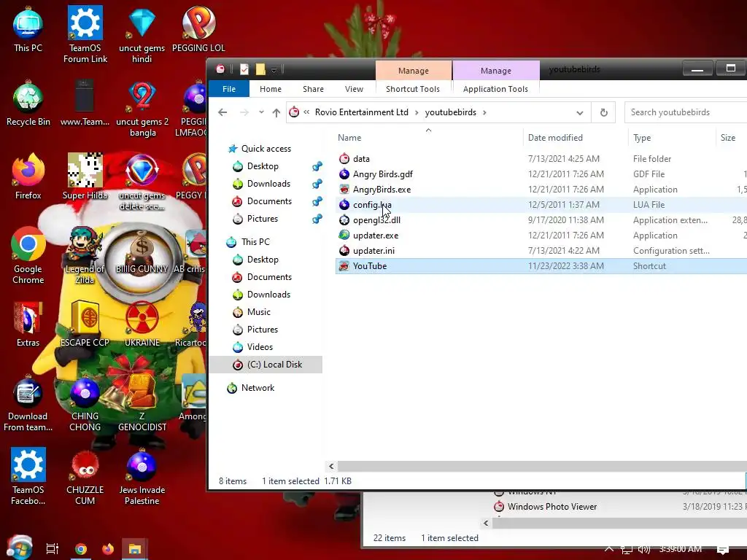
Task: Select the YouTube shortcut file
Action: coord(370,266)
